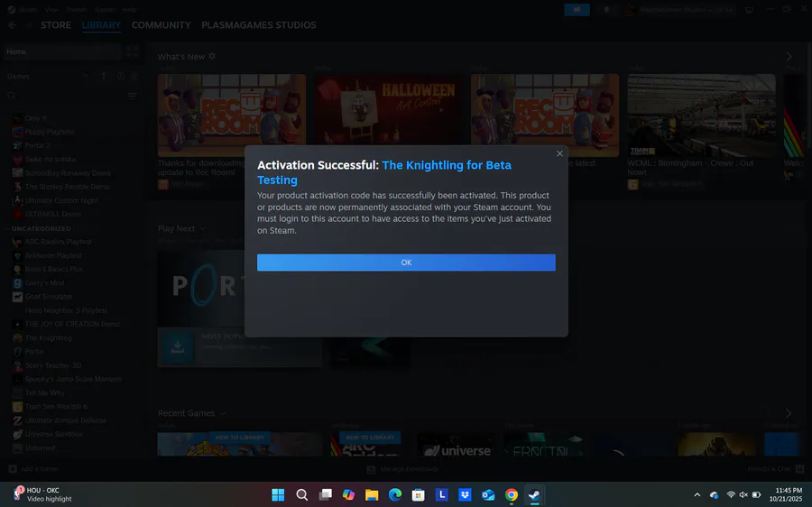Select Saiko no sutoka

pyautogui.click(x=51, y=159)
